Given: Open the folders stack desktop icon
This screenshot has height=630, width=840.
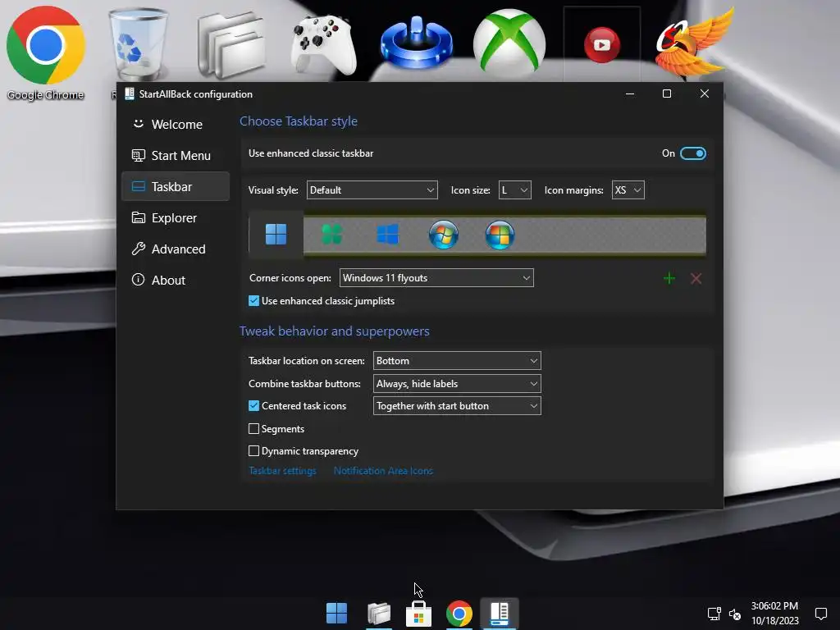Looking at the screenshot, I should pyautogui.click(x=231, y=46).
